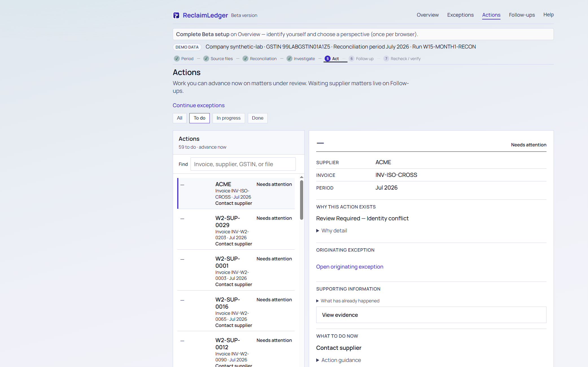Click the Reconciliation step label
Image resolution: width=588 pixels, height=367 pixels.
(x=263, y=59)
